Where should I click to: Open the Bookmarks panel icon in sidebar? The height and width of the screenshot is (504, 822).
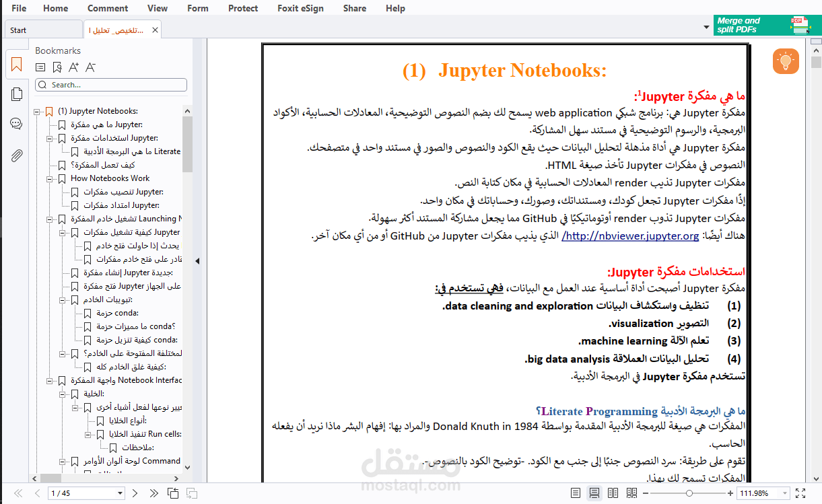point(16,65)
